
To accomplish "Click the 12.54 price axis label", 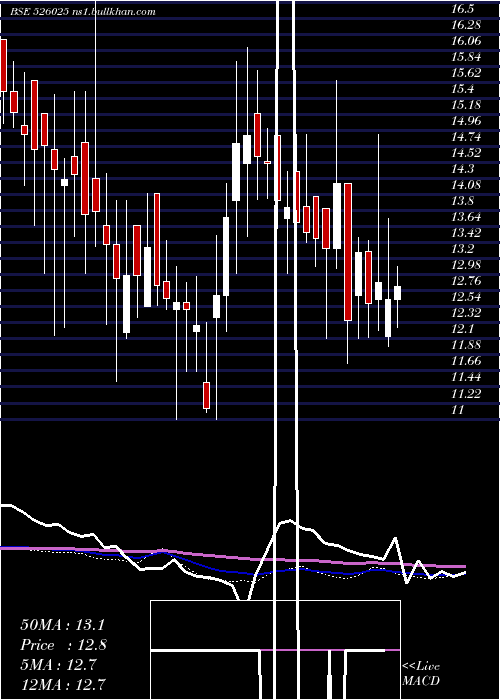I will (x=466, y=297).
